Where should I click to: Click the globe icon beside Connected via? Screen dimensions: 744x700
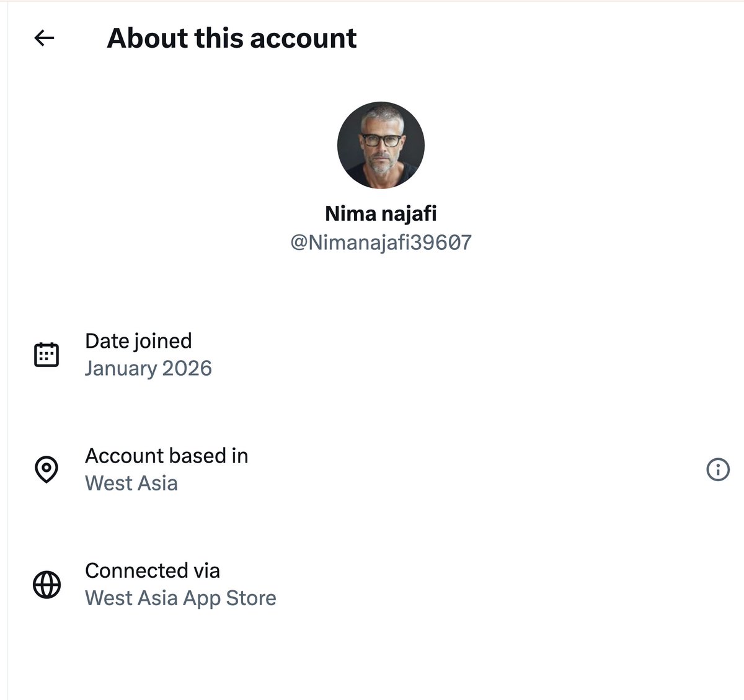pos(46,584)
